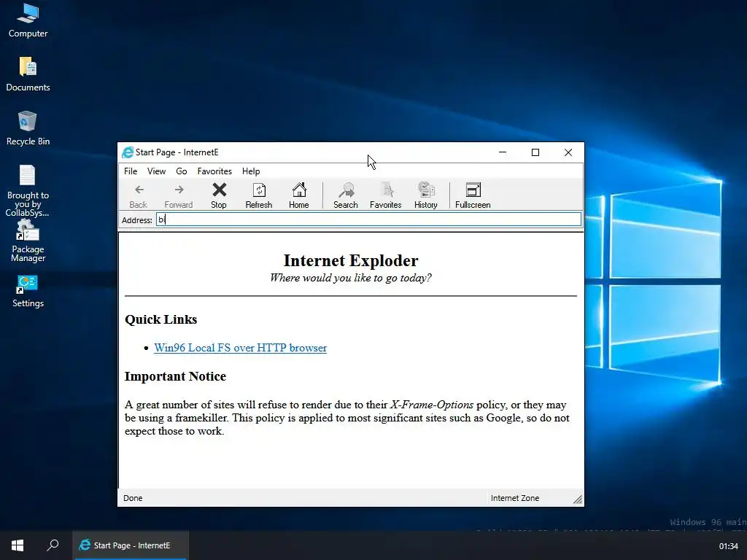Open the Go menu
This screenshot has width=747, height=560.
[182, 171]
